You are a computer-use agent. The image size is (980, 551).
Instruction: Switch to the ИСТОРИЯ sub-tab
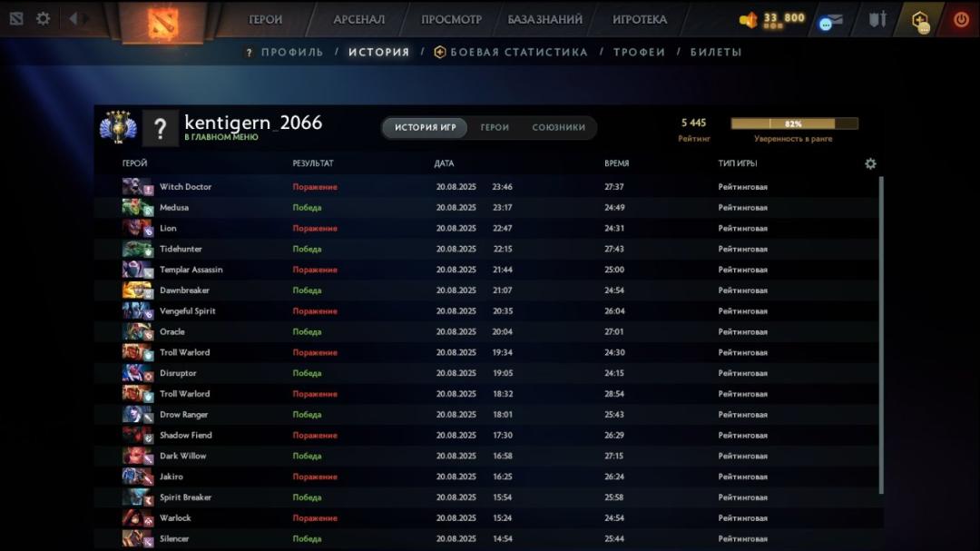click(x=378, y=53)
